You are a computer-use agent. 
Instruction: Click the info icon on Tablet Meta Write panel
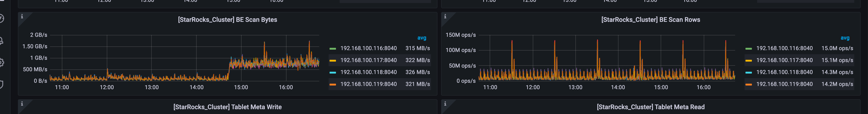tap(22, 104)
